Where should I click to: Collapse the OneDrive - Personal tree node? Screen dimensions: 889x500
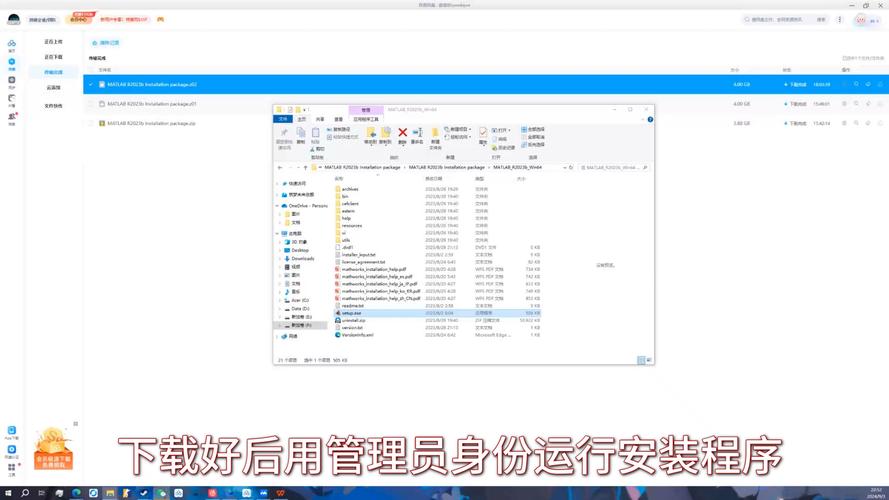278,206
